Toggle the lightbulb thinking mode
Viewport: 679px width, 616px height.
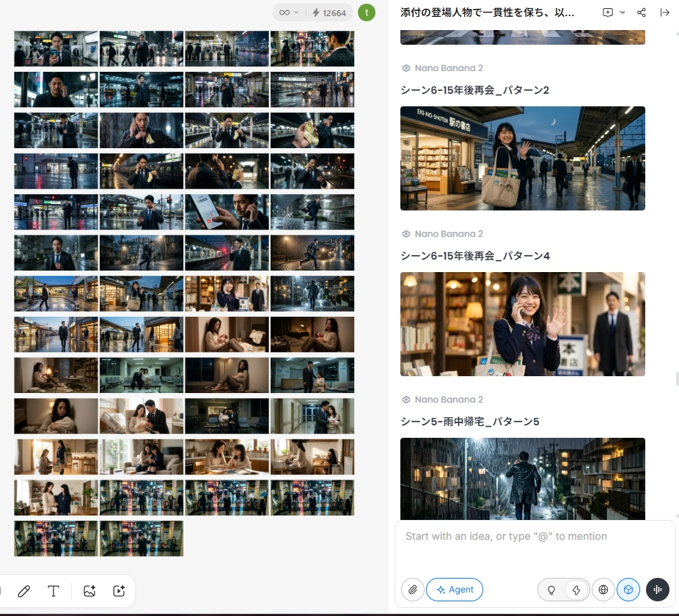(551, 590)
